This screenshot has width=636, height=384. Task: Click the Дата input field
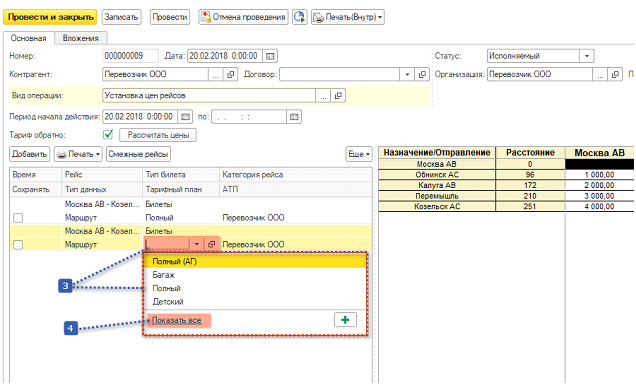[x=225, y=56]
